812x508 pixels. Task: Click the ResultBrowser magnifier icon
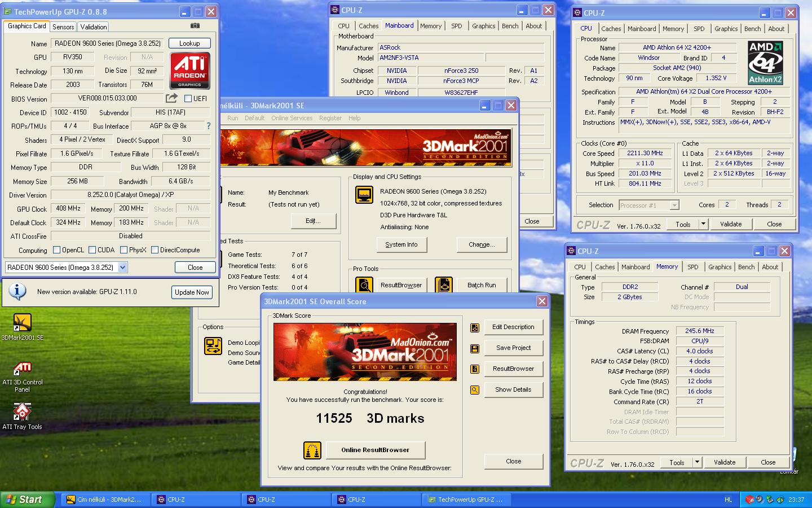[364, 285]
